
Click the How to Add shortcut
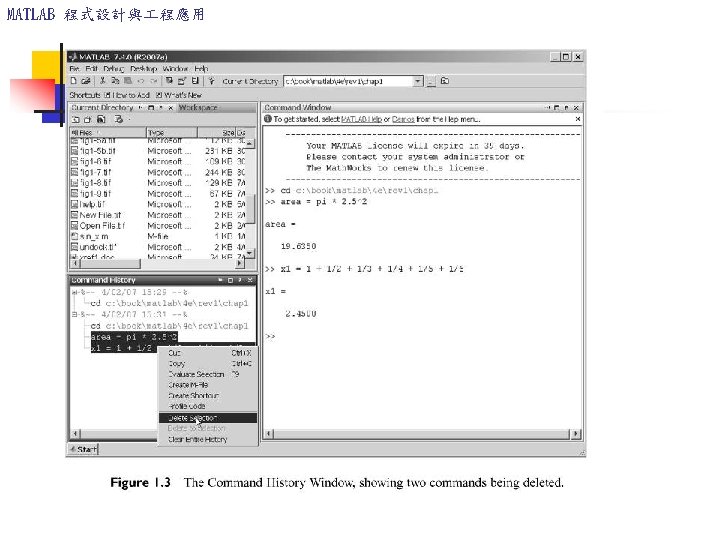click(127, 95)
